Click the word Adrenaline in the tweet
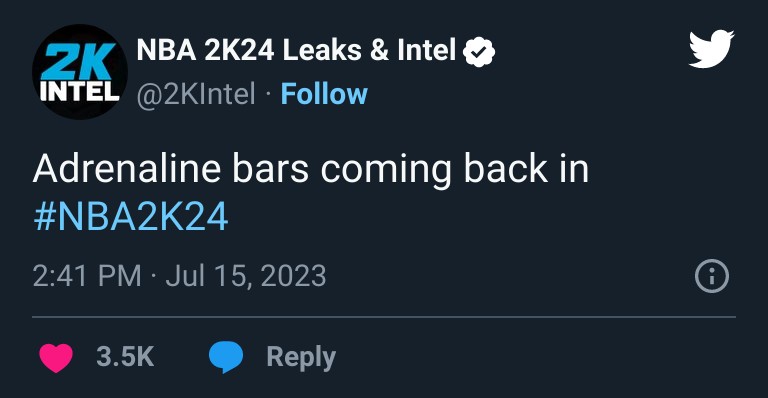Screen dimensions: 768x398 click(127, 168)
